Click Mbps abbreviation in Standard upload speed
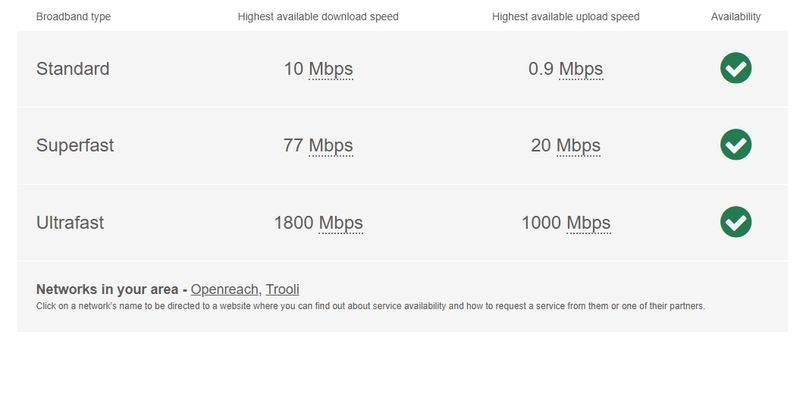This screenshot has height=409, width=800. pyautogui.click(x=580, y=69)
